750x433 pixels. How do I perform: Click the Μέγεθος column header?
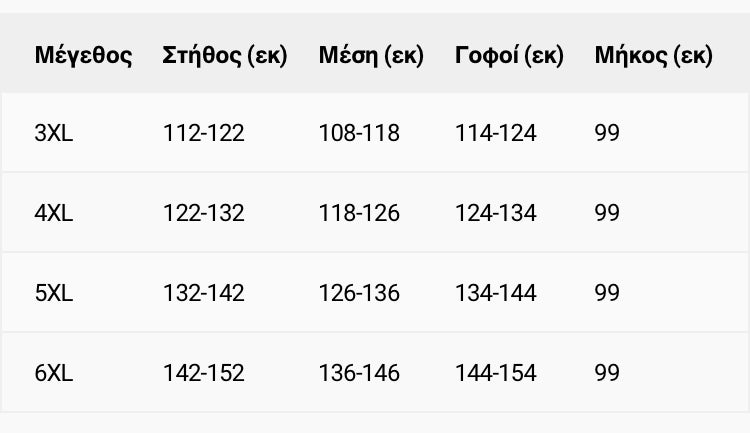[x=83, y=55]
